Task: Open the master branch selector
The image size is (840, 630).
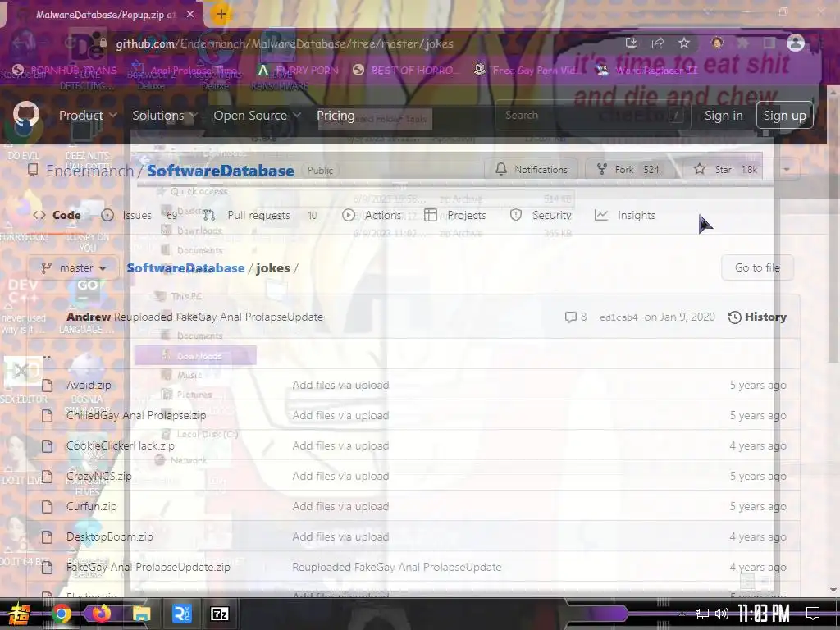Action: [x=73, y=268]
